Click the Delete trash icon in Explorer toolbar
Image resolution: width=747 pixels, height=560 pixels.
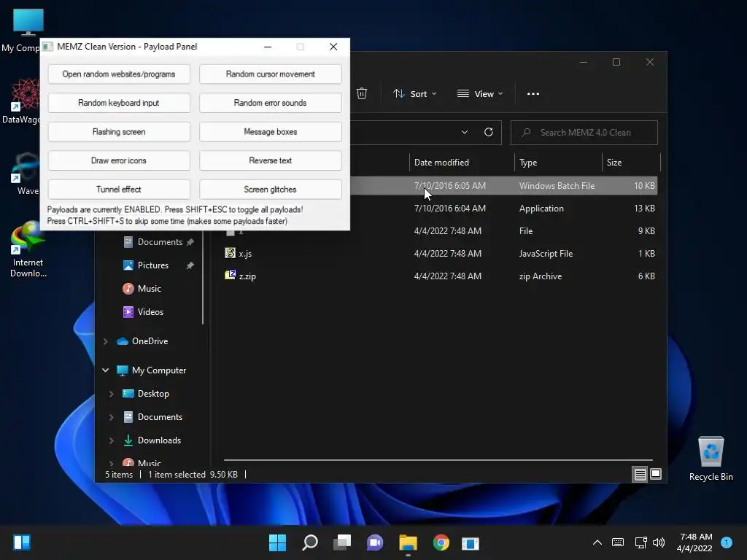[x=362, y=94]
